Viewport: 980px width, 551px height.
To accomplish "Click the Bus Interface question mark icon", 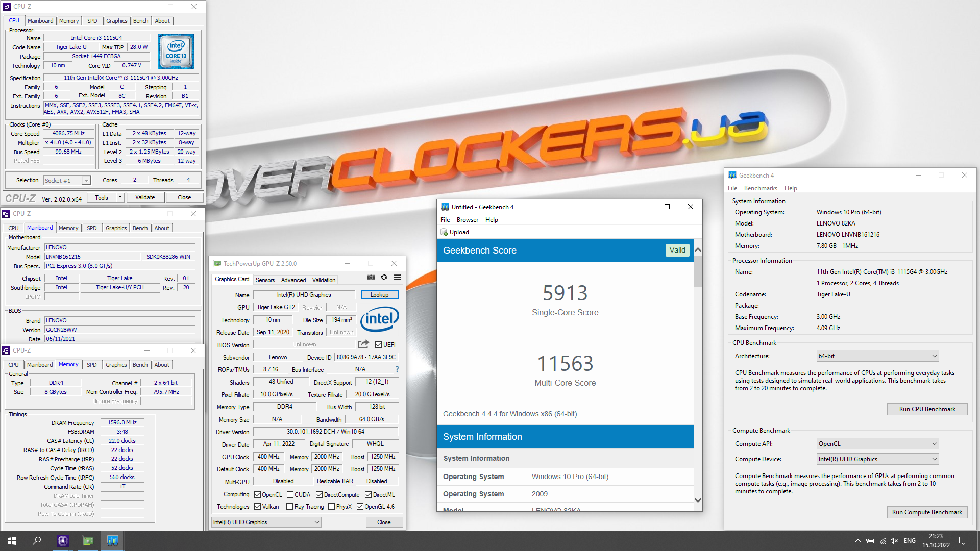I will [x=397, y=369].
